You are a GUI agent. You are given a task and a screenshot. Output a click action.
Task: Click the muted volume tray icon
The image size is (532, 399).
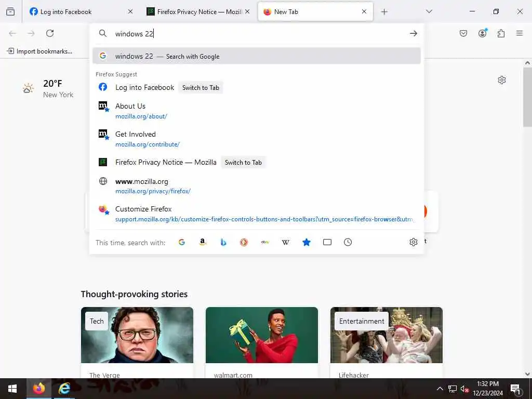[465, 389]
